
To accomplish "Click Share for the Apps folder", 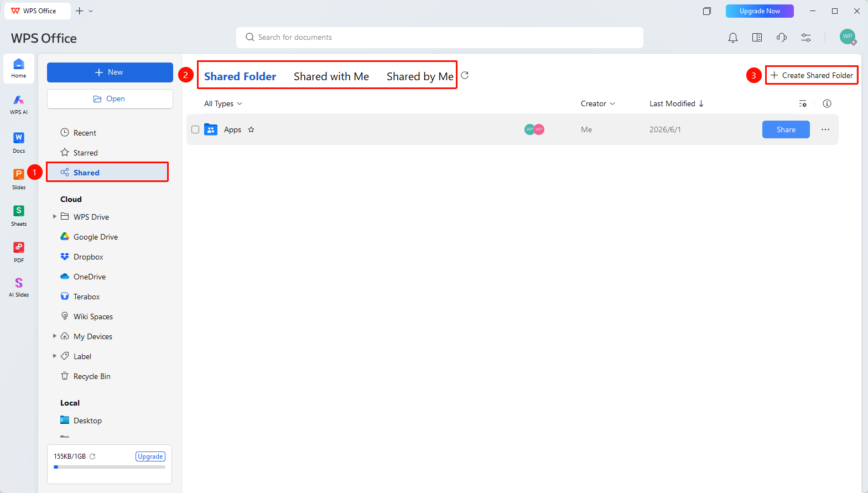I will pos(786,129).
